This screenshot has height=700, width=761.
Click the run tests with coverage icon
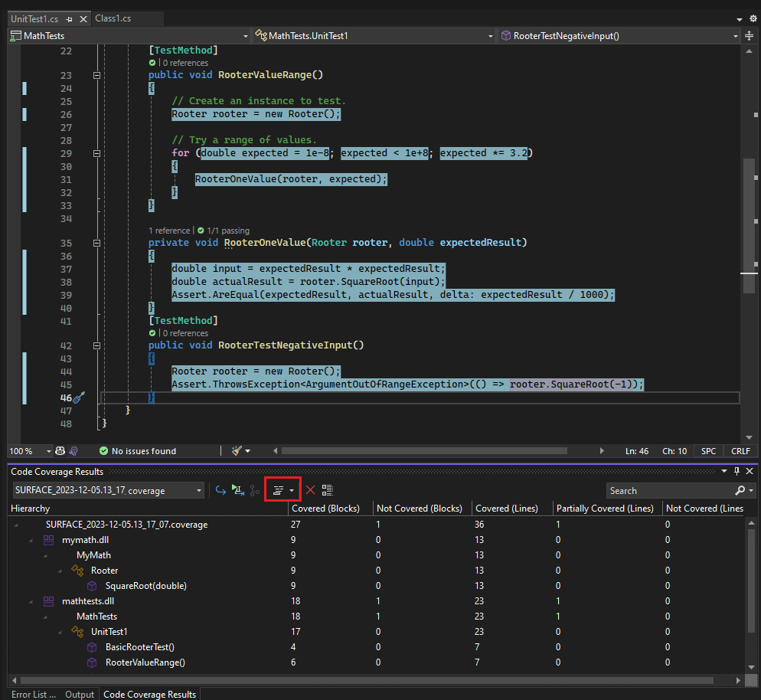tap(238, 490)
